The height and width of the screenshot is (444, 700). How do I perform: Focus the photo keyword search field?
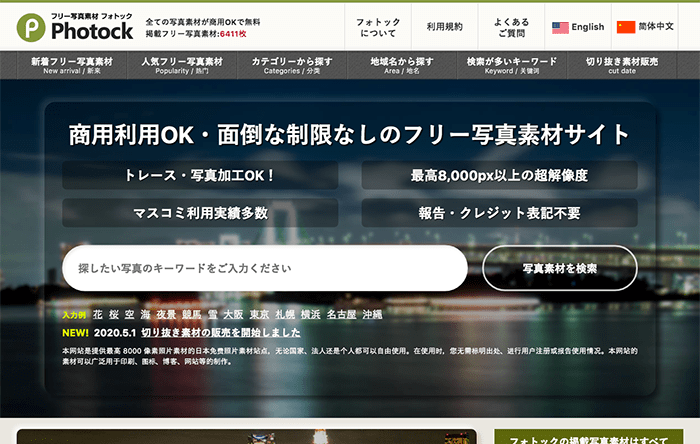[x=265, y=268]
